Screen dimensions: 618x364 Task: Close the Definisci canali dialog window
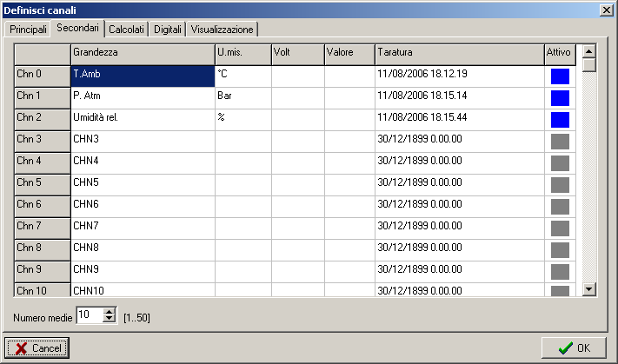point(606,9)
